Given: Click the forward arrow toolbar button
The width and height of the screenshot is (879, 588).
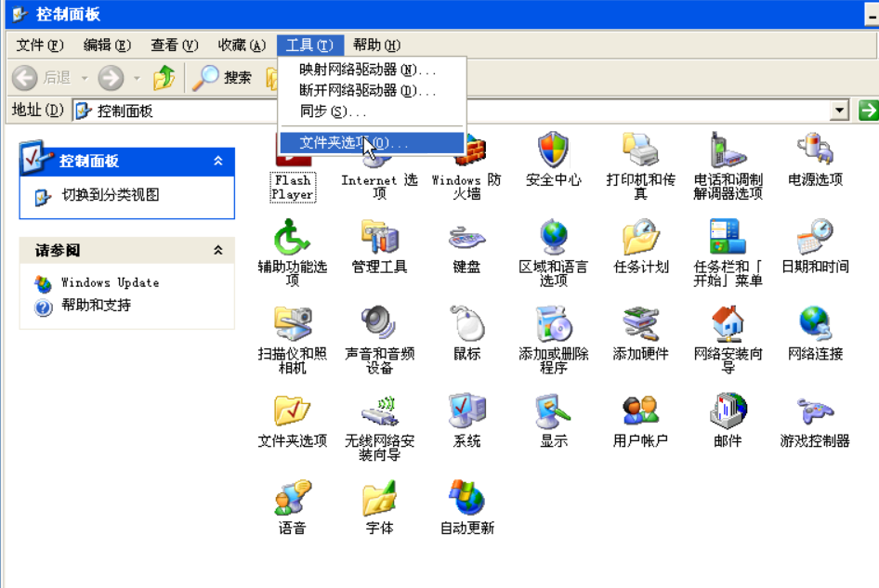Looking at the screenshot, I should tap(111, 77).
